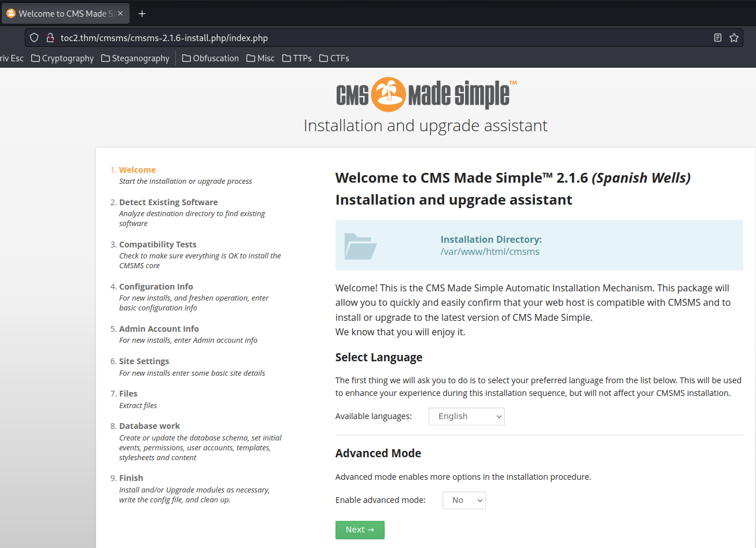The image size is (756, 548).
Task: Select step 5 Admin Account Info
Action: pos(158,329)
